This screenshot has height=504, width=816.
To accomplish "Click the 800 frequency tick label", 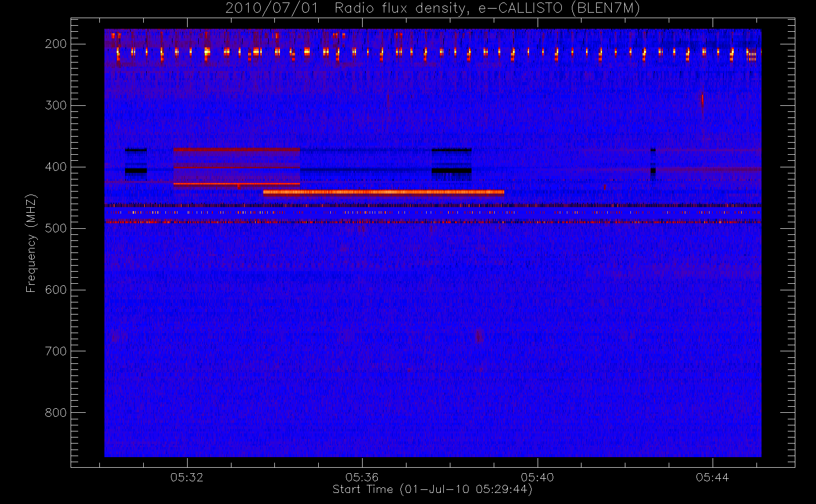I will tap(55, 413).
